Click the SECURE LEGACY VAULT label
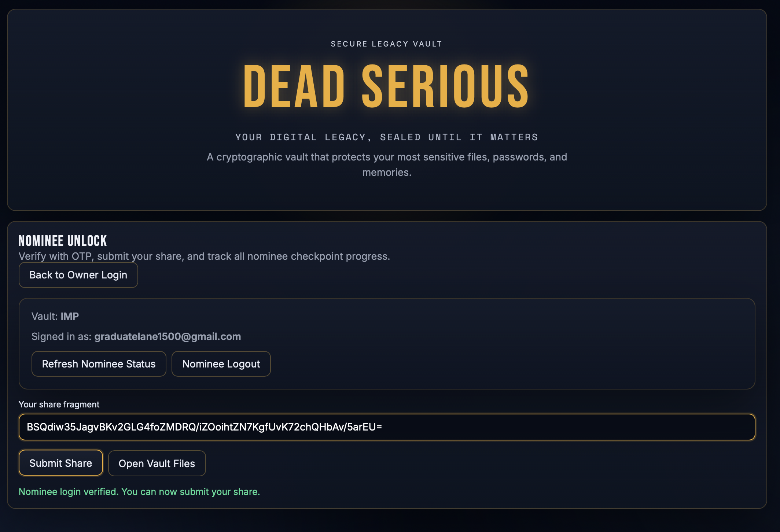The height and width of the screenshot is (532, 780). tap(387, 44)
